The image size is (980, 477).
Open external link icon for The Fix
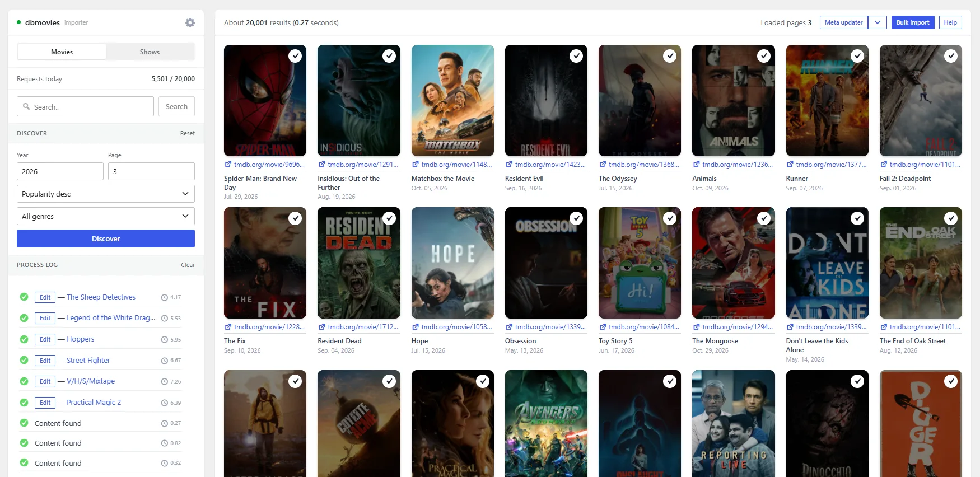pyautogui.click(x=228, y=327)
